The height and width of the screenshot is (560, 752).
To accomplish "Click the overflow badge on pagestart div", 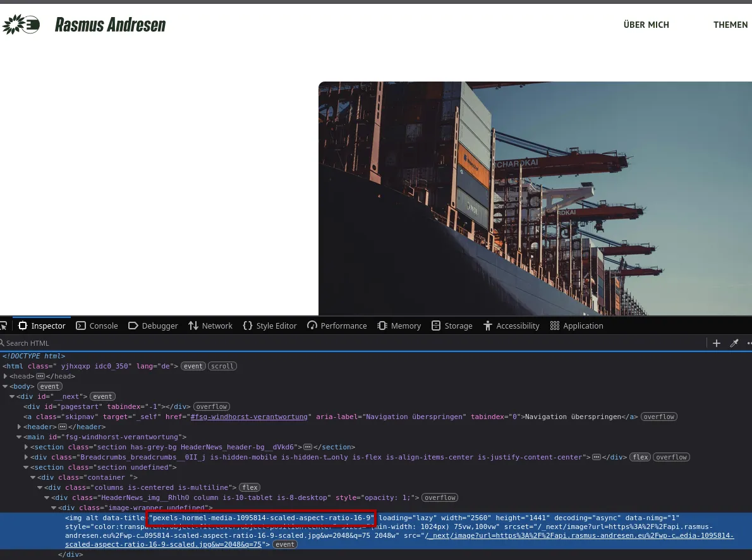I will click(x=212, y=406).
